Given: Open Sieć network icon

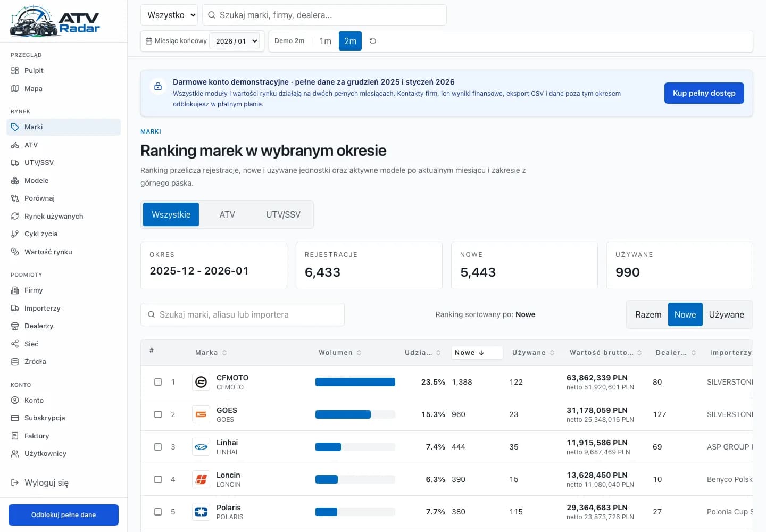Looking at the screenshot, I should pos(15,344).
